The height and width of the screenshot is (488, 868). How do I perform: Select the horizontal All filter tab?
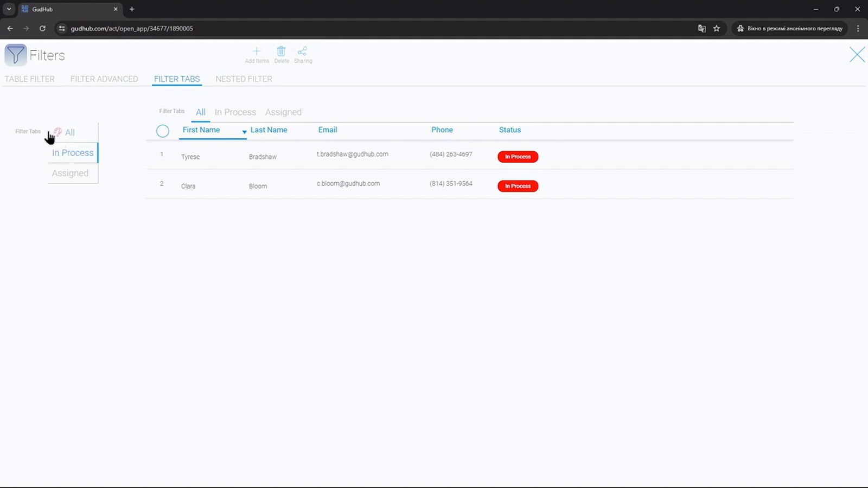(x=201, y=112)
